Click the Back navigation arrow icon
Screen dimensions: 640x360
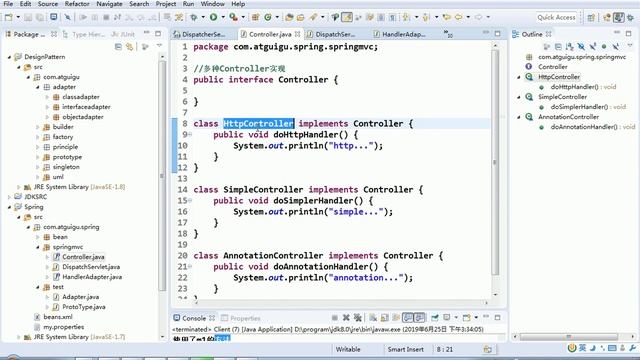coord(458,17)
